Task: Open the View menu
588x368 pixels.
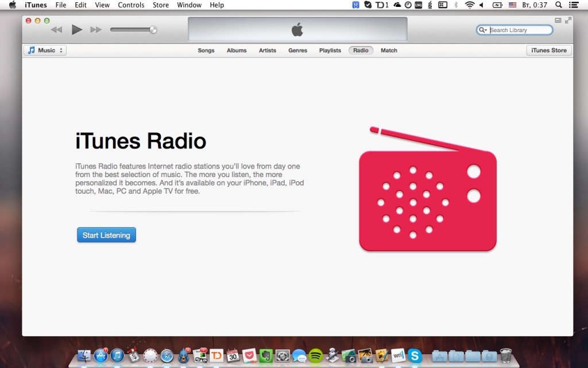Action: (102, 5)
